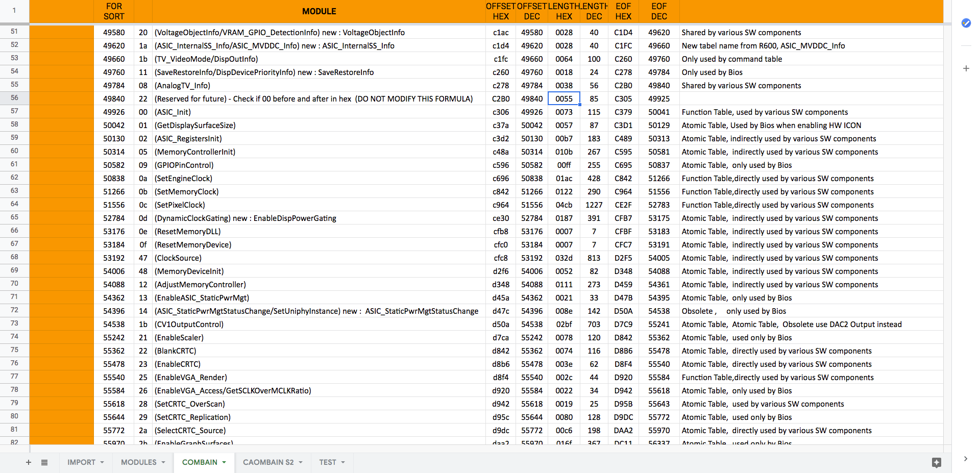Select the (AdjustMemoryController) module cell
This screenshot has height=473, width=980.
point(319,284)
